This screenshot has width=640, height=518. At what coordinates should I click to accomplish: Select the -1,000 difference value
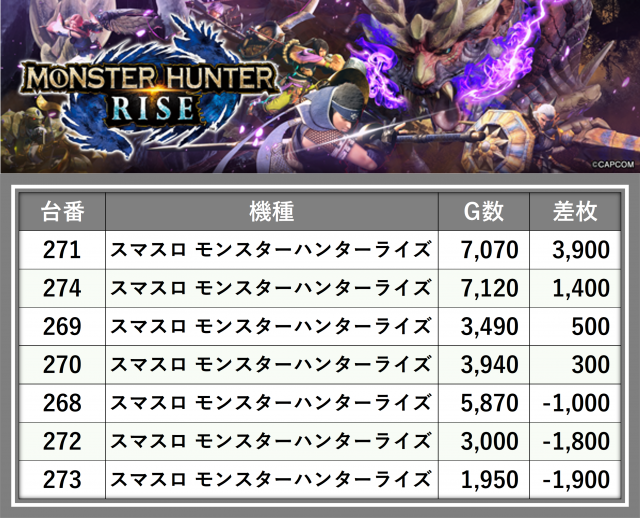pos(575,402)
